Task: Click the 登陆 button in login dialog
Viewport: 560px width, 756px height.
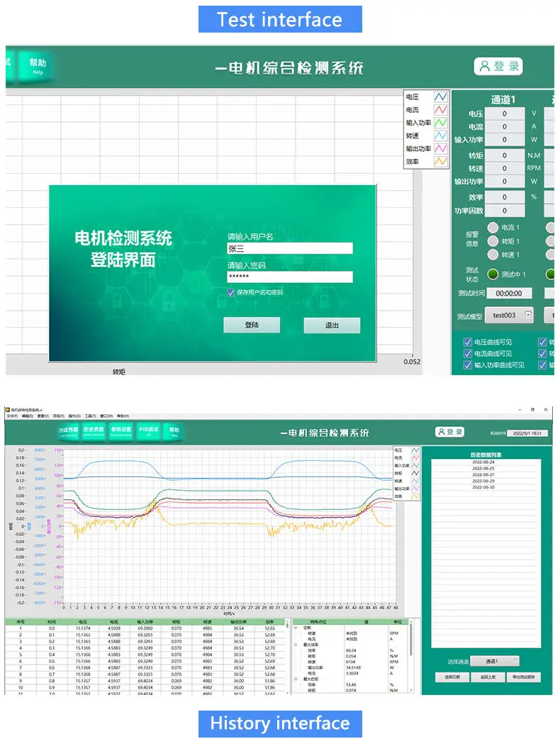Action: pos(252,325)
